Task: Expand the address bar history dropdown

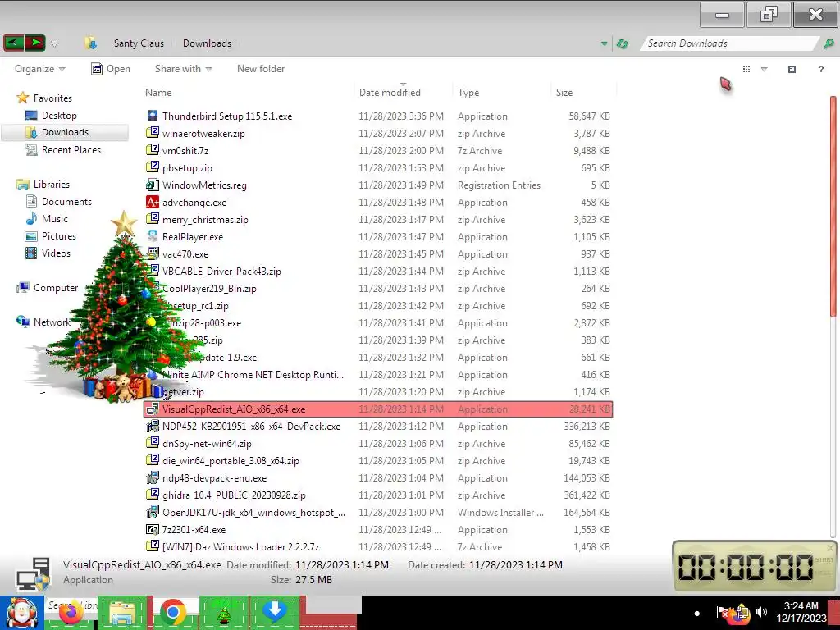Action: click(605, 44)
